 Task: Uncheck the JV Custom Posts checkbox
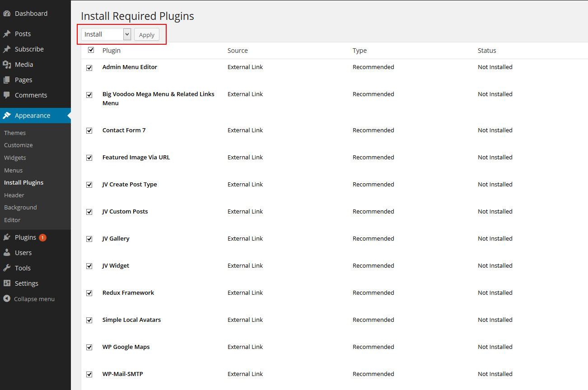pos(89,212)
